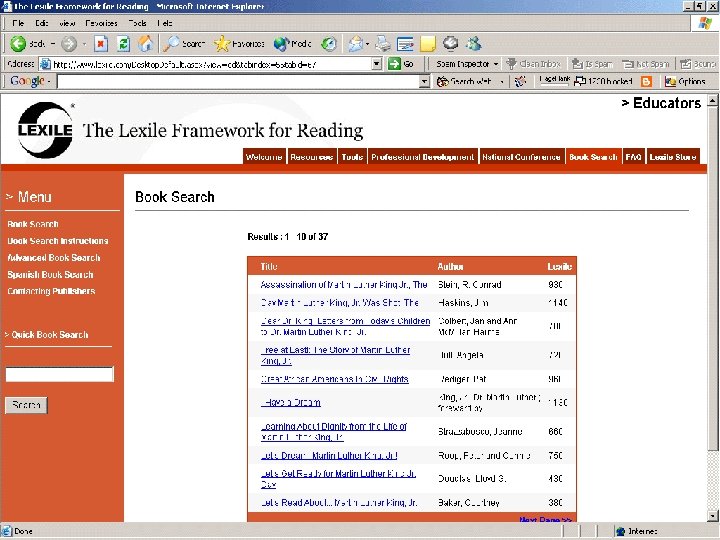Open the Help menu
The image size is (720, 540).
tap(164, 23)
